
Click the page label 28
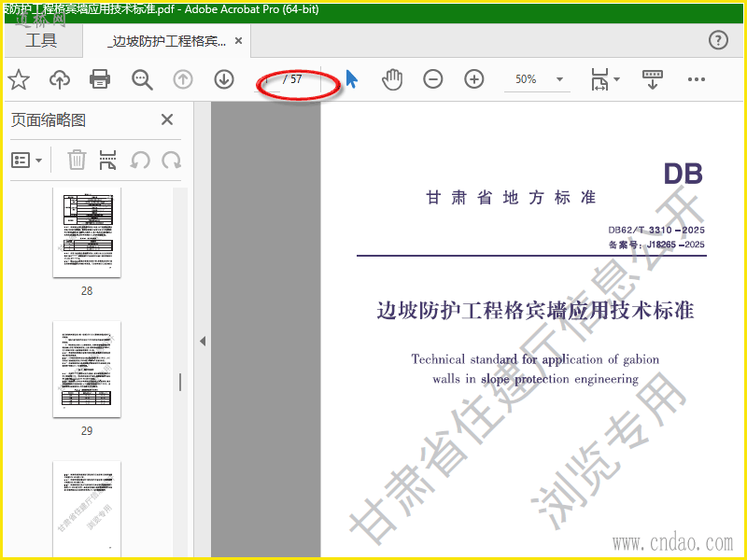click(x=87, y=291)
